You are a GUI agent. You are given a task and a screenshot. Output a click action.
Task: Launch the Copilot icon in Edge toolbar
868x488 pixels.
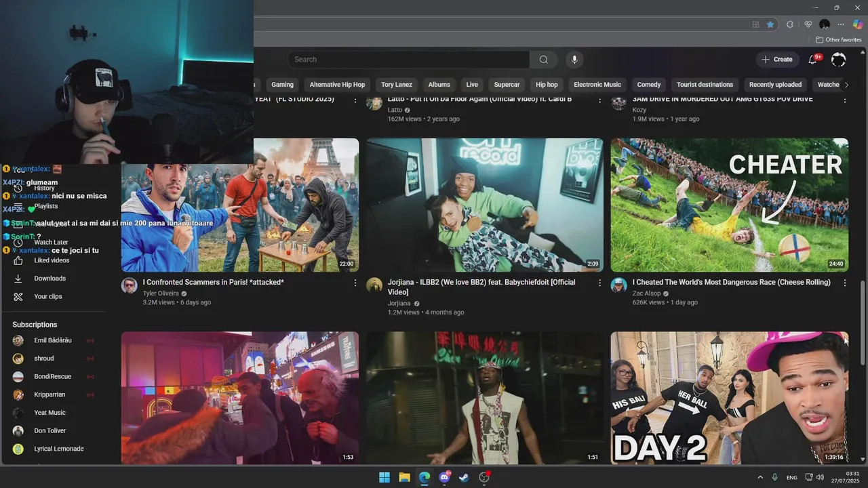click(858, 24)
